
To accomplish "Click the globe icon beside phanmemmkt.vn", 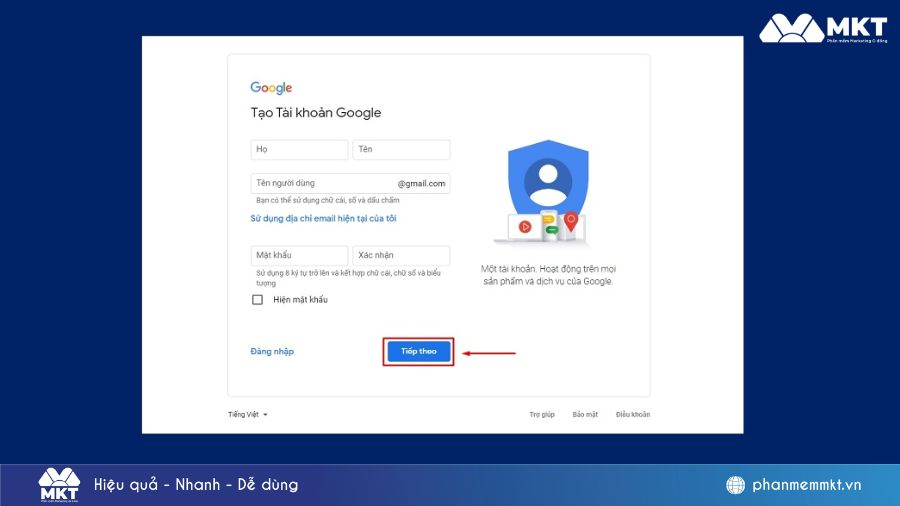I will [735, 485].
